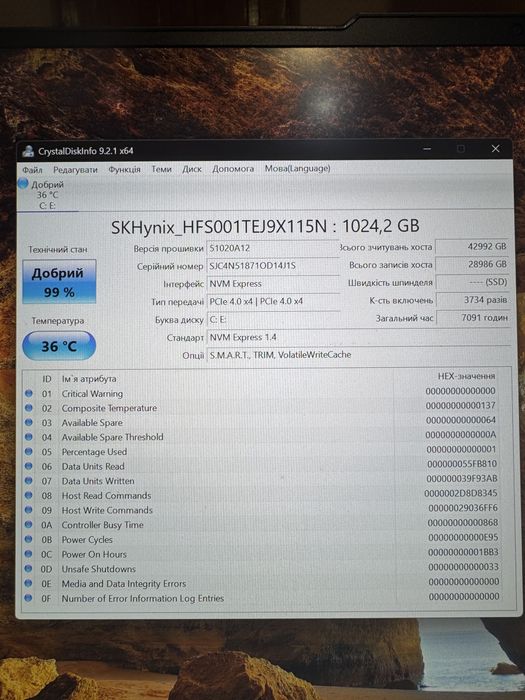Click the status dot for Host Write Commands
The image size is (525, 700).
pyautogui.click(x=29, y=509)
